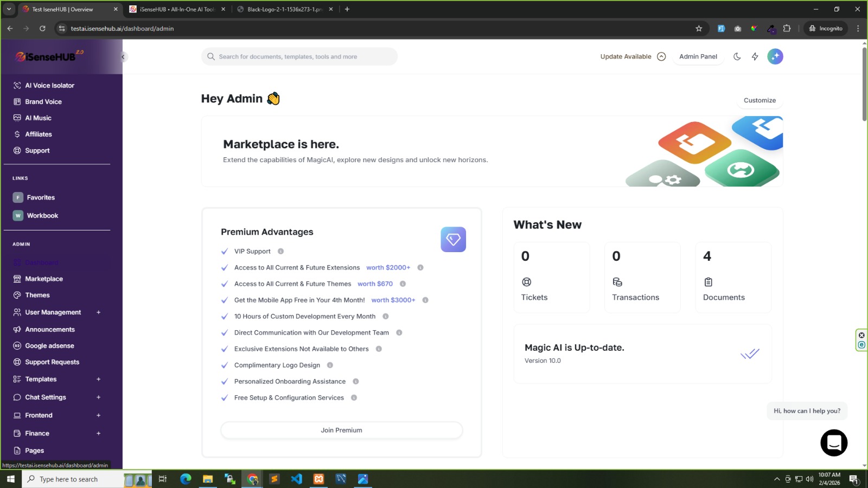Open the Chrome three-dot menu
This screenshot has width=868, height=488.
(x=858, y=29)
